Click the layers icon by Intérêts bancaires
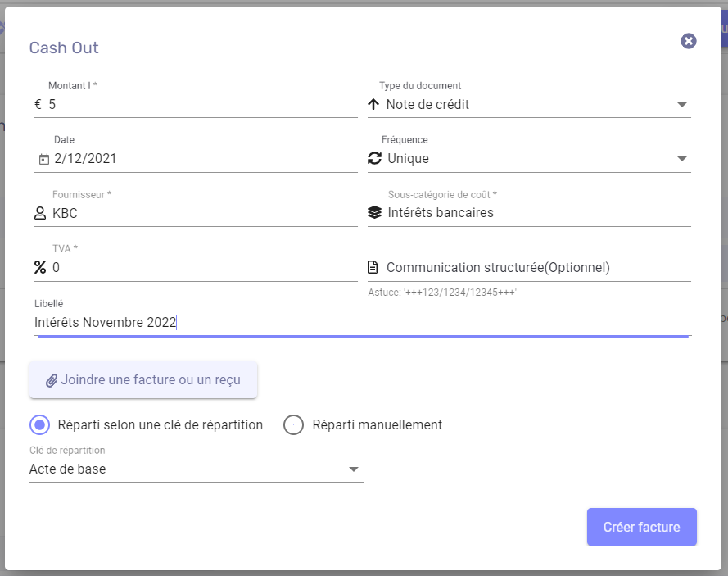 coord(375,212)
